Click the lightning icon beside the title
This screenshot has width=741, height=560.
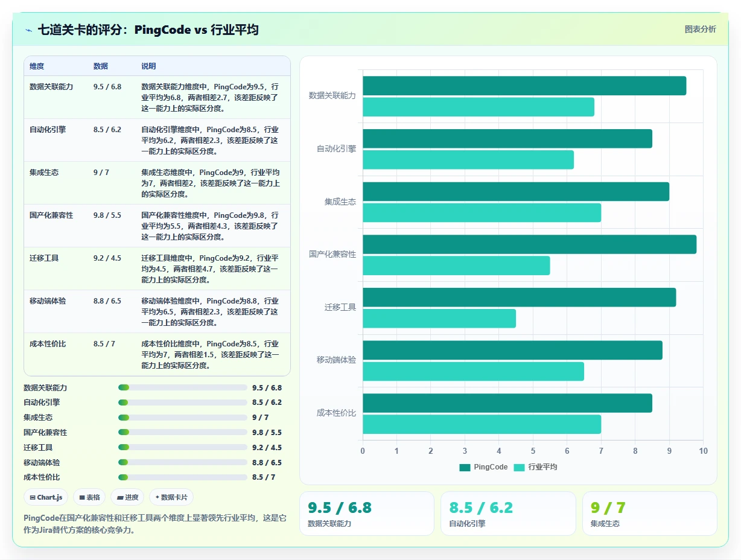29,30
